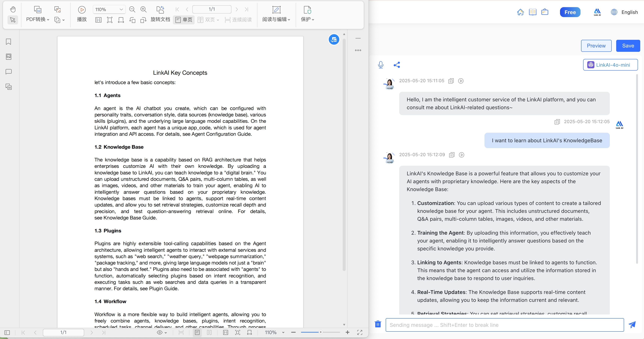The height and width of the screenshot is (339, 644).
Task: Zoom in with the magnifier plus icon
Action: (144, 10)
